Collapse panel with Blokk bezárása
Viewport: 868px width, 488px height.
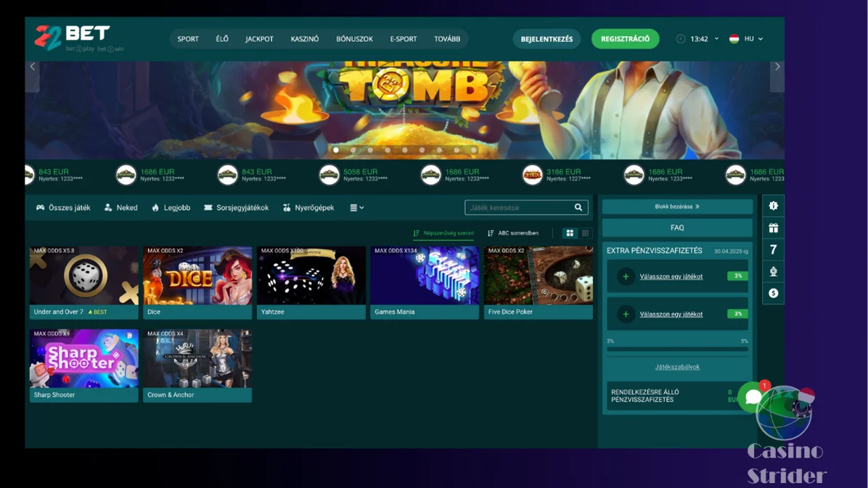(x=677, y=207)
